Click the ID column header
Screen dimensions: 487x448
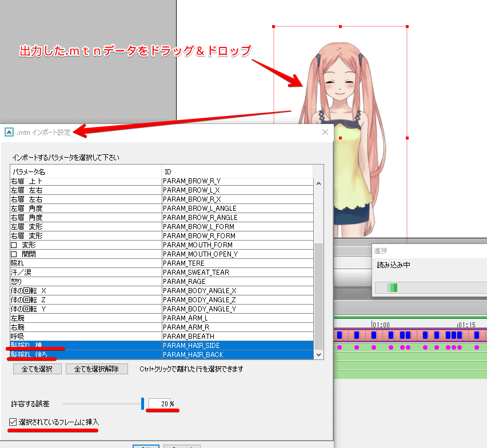pyautogui.click(x=237, y=171)
